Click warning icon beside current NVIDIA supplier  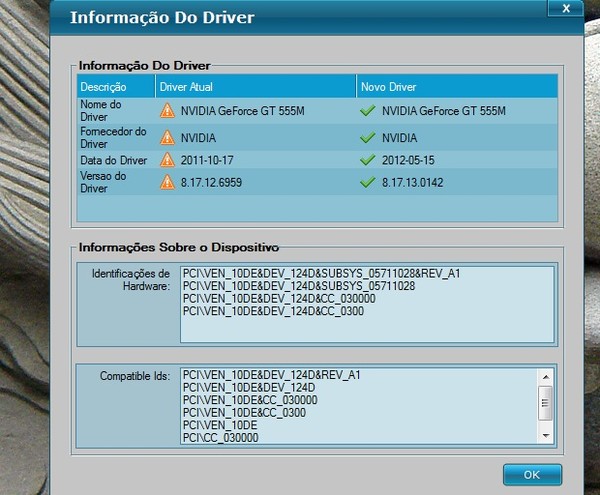[x=167, y=138]
